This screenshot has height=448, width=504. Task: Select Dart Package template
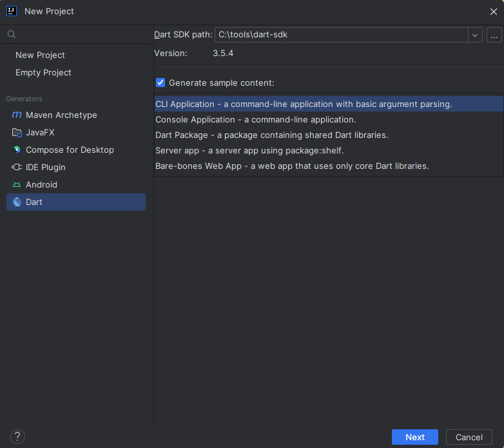point(329,135)
